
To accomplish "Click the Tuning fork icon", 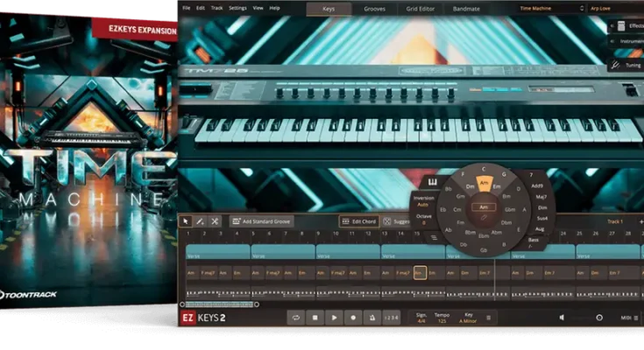I will point(614,65).
